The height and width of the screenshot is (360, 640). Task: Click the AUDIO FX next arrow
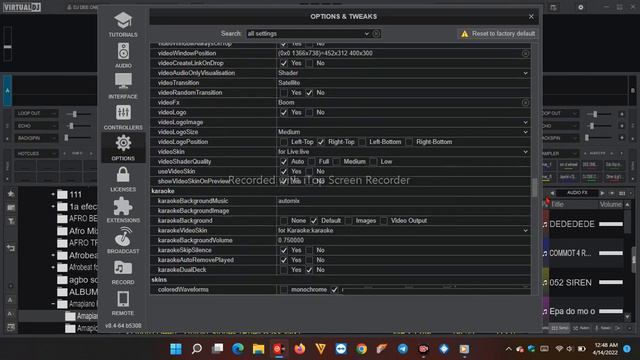tap(602, 193)
